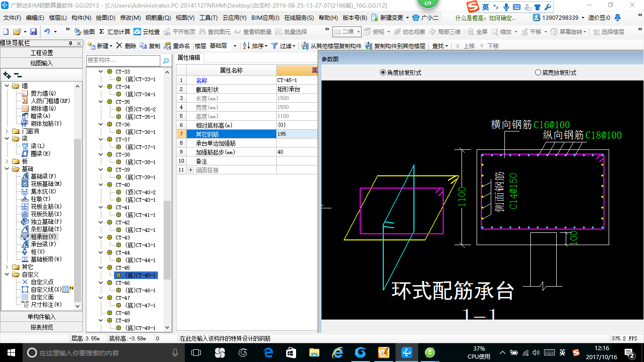Open 平齐板顶 align slab top tool
Viewport: 644px width, 362px height.
(179, 32)
